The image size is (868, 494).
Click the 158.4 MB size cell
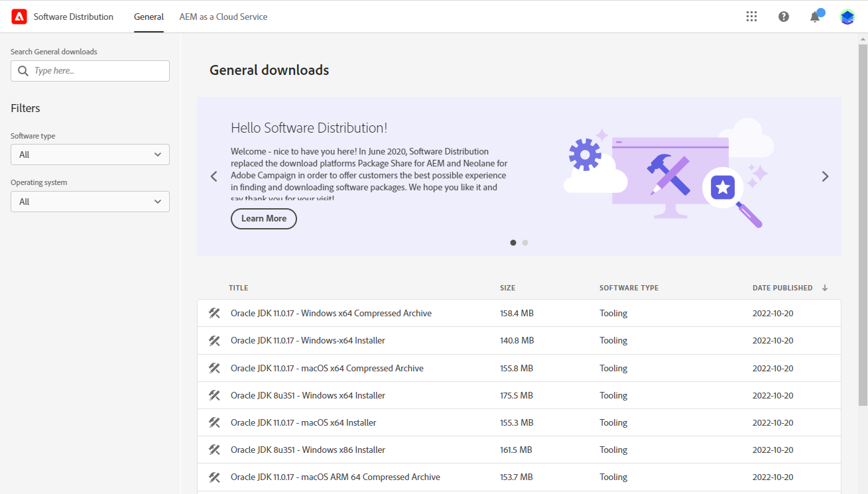click(517, 313)
